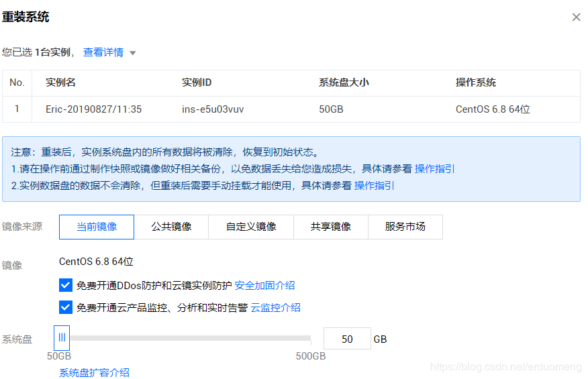Collapse the instance details dropdown arrow
Screen dimensions: 588x379
coord(132,53)
